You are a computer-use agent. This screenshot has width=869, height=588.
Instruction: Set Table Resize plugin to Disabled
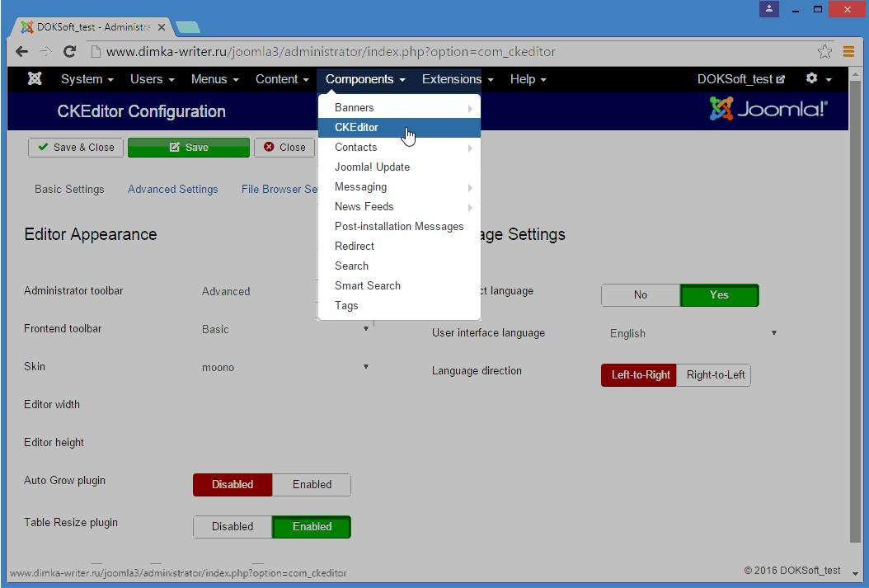[x=233, y=527]
